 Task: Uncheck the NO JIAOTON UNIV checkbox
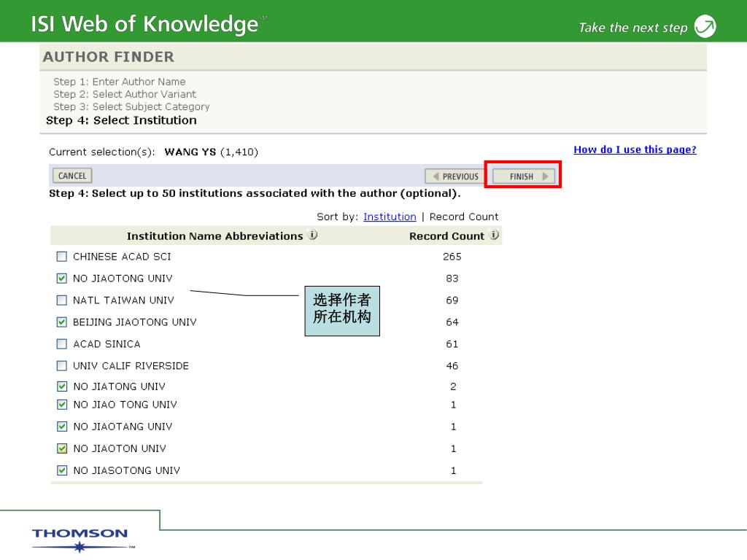tap(62, 448)
